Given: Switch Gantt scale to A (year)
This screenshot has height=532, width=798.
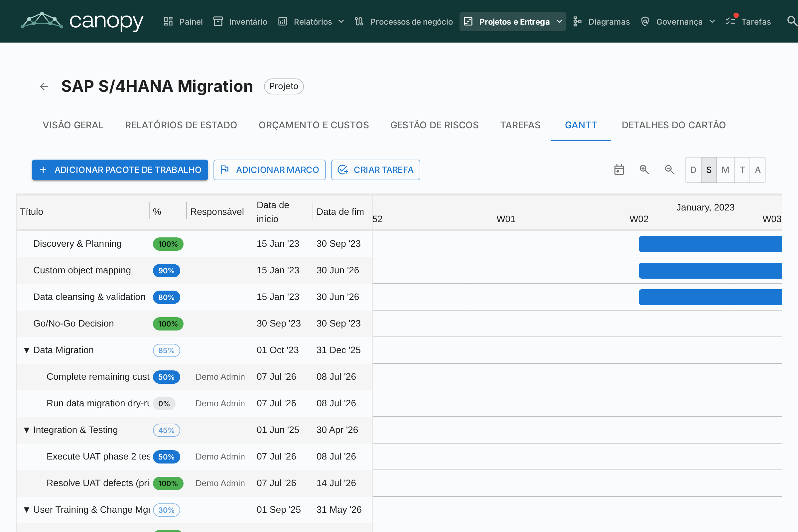Looking at the screenshot, I should pyautogui.click(x=758, y=170).
